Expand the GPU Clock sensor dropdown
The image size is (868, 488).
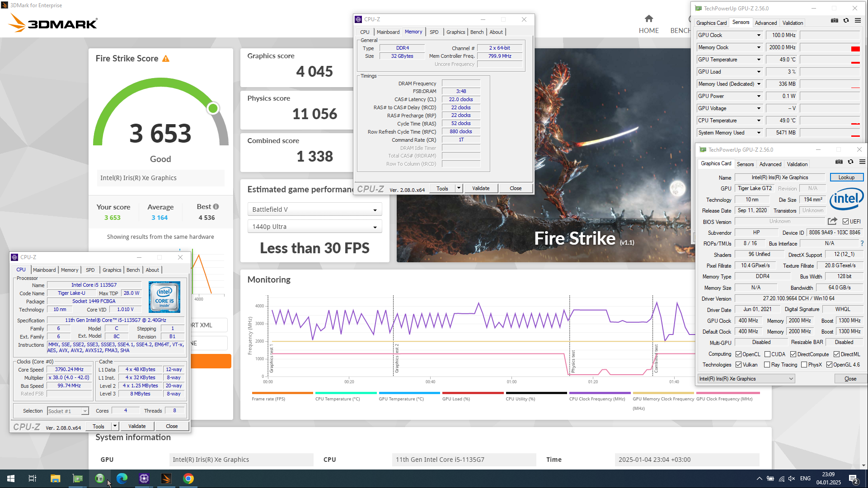tap(759, 35)
